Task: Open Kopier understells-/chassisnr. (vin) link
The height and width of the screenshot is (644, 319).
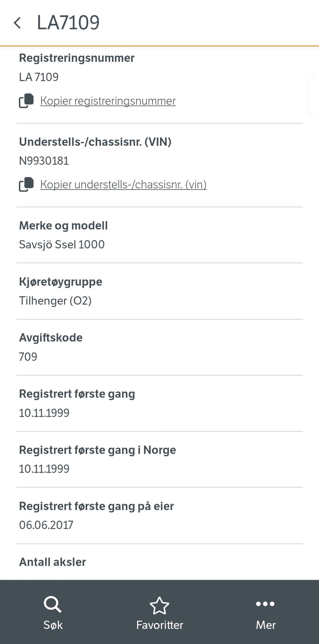Action: coord(123,184)
